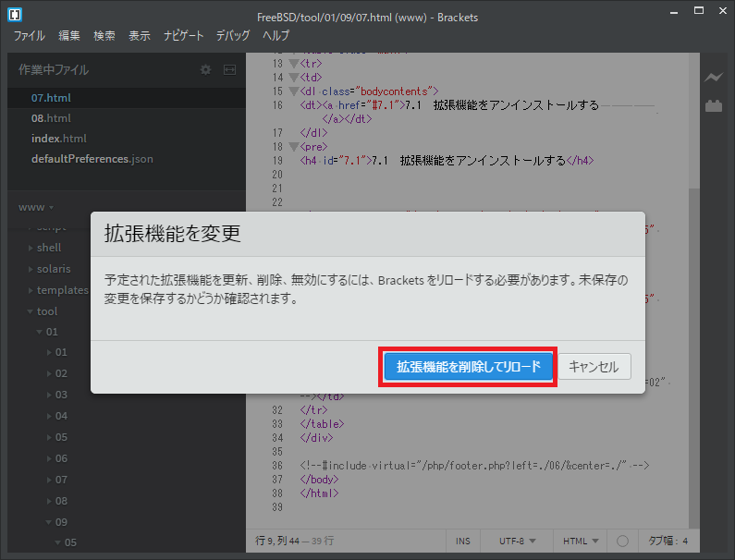This screenshot has height=560, width=735.
Task: Click the lint status circle in status bar
Action: tap(622, 541)
